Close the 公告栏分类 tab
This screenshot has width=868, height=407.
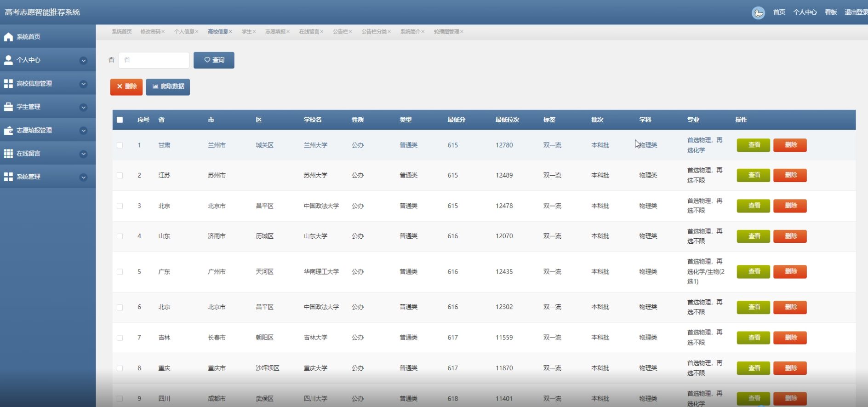pyautogui.click(x=389, y=32)
